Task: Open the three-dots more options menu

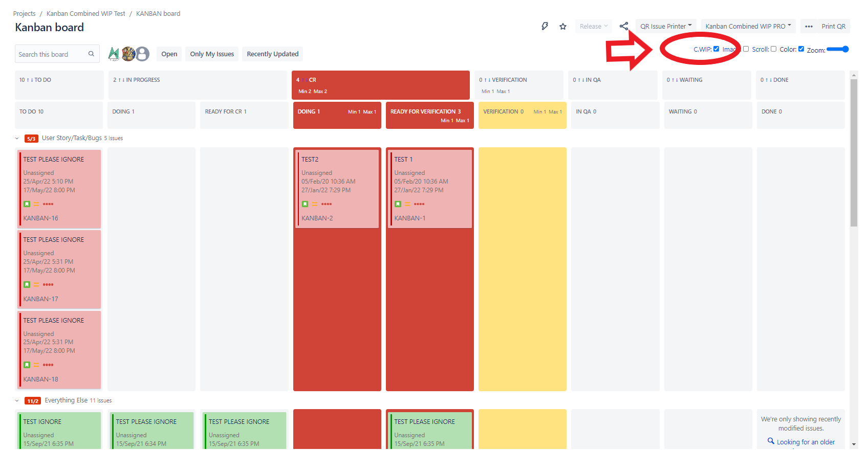Action: [809, 27]
